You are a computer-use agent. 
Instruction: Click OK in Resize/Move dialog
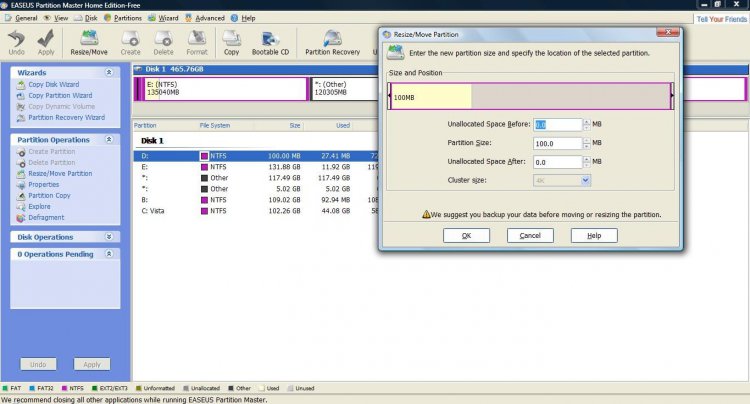point(466,235)
